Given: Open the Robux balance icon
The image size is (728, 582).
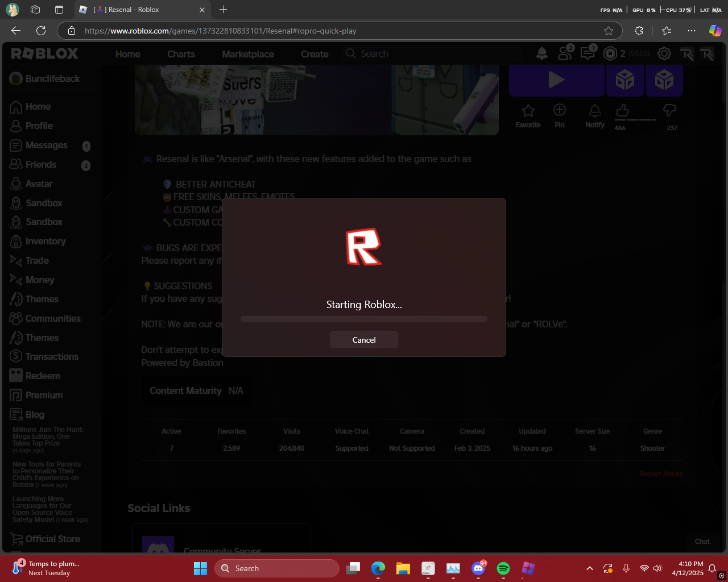Looking at the screenshot, I should (610, 53).
